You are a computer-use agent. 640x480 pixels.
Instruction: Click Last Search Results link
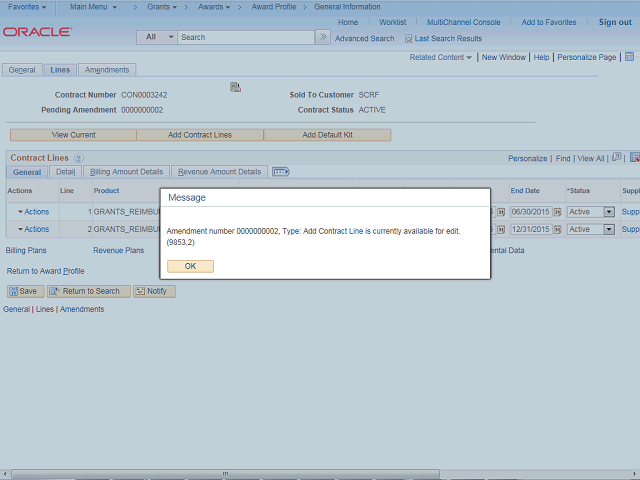point(448,39)
